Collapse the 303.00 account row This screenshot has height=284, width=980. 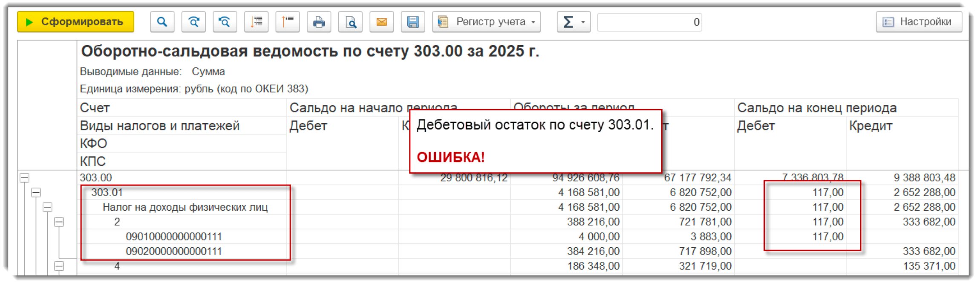tap(25, 178)
